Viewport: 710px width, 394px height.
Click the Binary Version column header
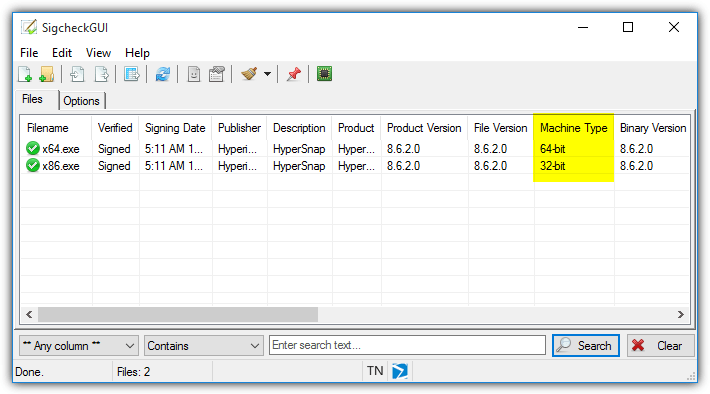pyautogui.click(x=652, y=128)
